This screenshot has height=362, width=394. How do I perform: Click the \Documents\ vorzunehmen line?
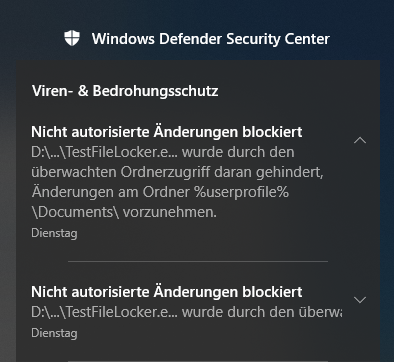click(x=124, y=212)
